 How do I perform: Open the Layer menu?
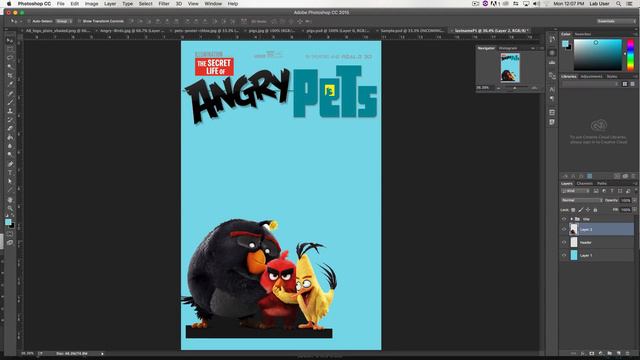point(110,4)
